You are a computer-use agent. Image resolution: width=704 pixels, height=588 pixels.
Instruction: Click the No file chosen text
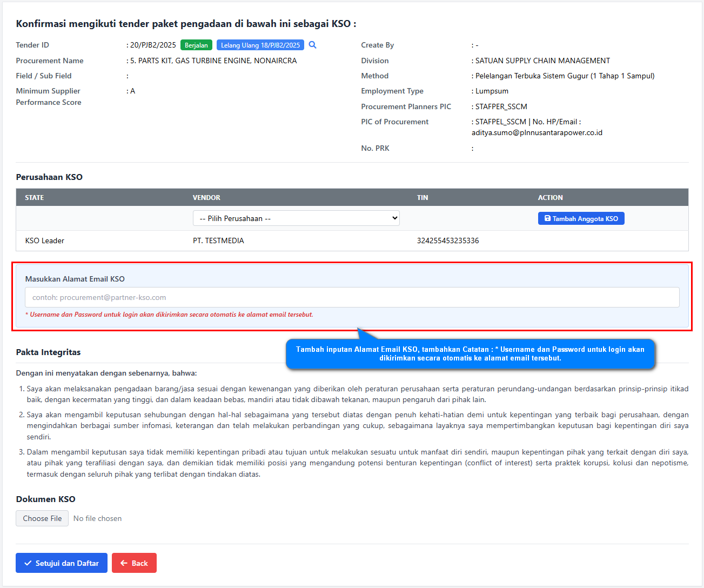pyautogui.click(x=97, y=518)
